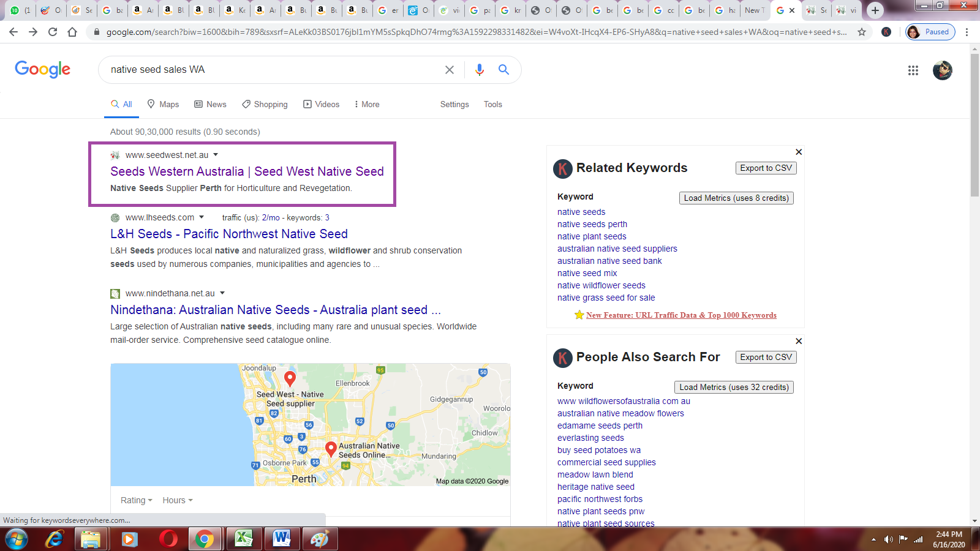Image resolution: width=980 pixels, height=551 pixels.
Task: Click the 'native seeds perth' keyword
Action: [592, 224]
